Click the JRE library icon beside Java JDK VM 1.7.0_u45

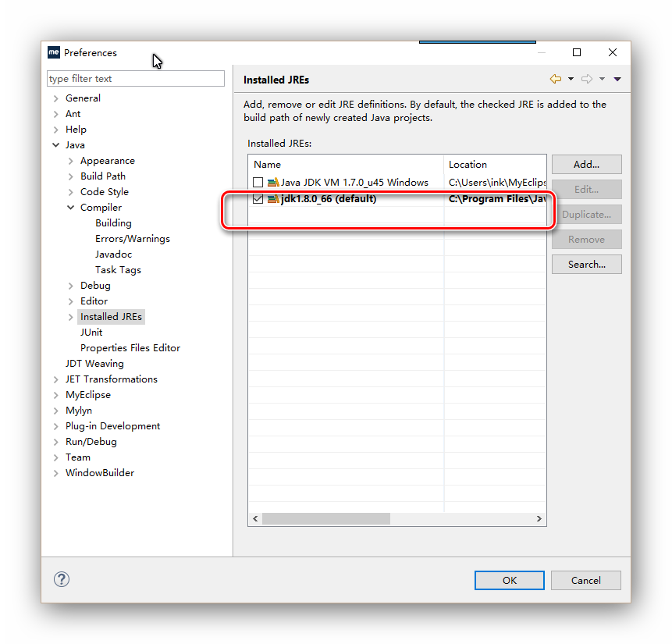click(x=273, y=183)
